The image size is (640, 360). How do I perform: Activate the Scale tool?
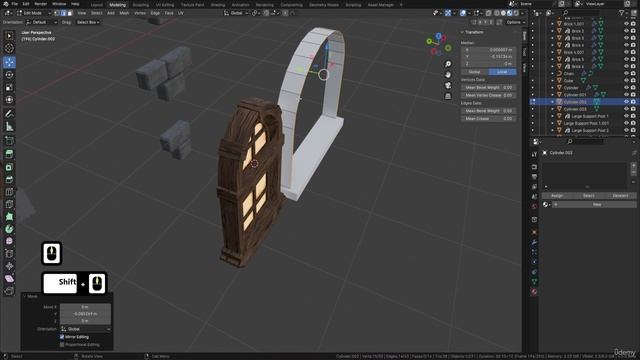(x=9, y=87)
